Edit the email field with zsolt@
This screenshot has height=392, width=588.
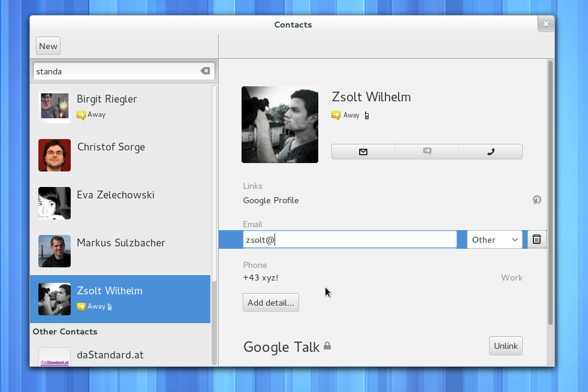pyautogui.click(x=350, y=239)
